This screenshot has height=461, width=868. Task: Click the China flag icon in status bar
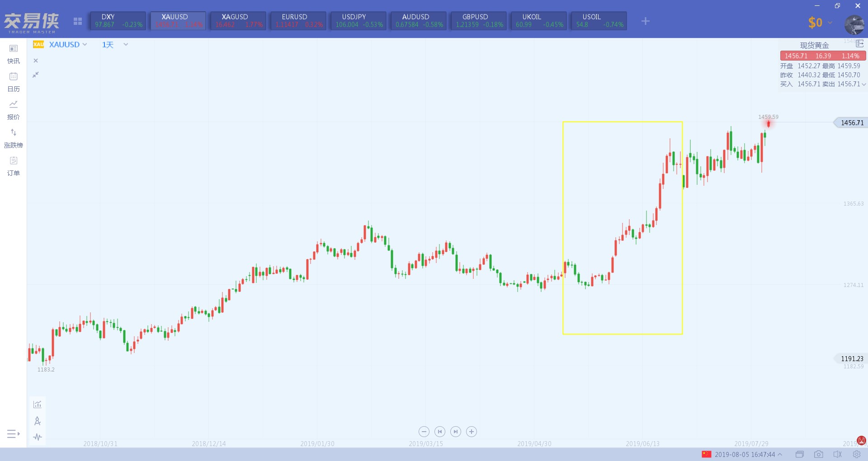[x=707, y=454]
